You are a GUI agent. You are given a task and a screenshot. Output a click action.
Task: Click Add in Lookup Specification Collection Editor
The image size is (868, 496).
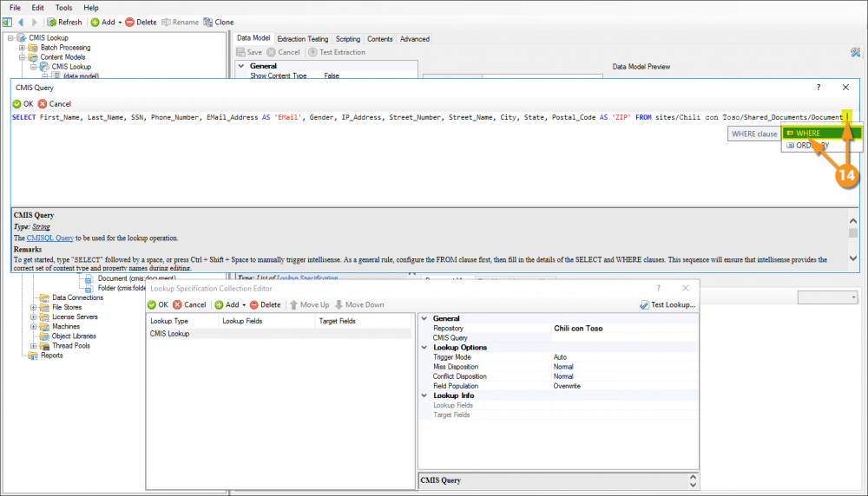coord(227,304)
